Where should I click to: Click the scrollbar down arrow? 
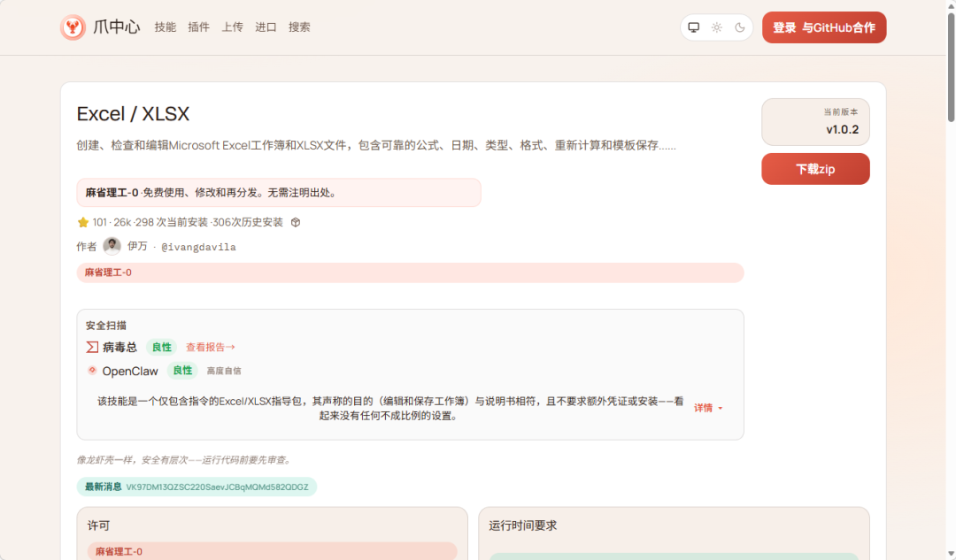[x=951, y=554]
